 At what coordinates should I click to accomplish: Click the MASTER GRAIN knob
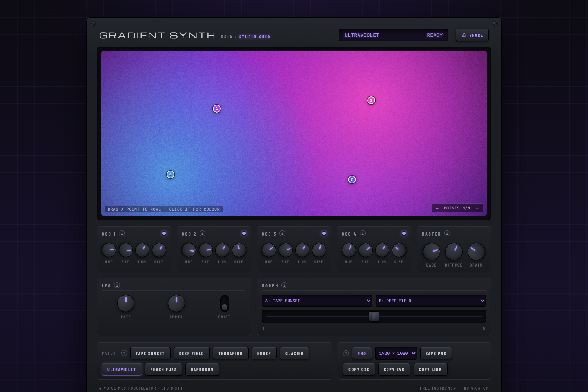476,252
